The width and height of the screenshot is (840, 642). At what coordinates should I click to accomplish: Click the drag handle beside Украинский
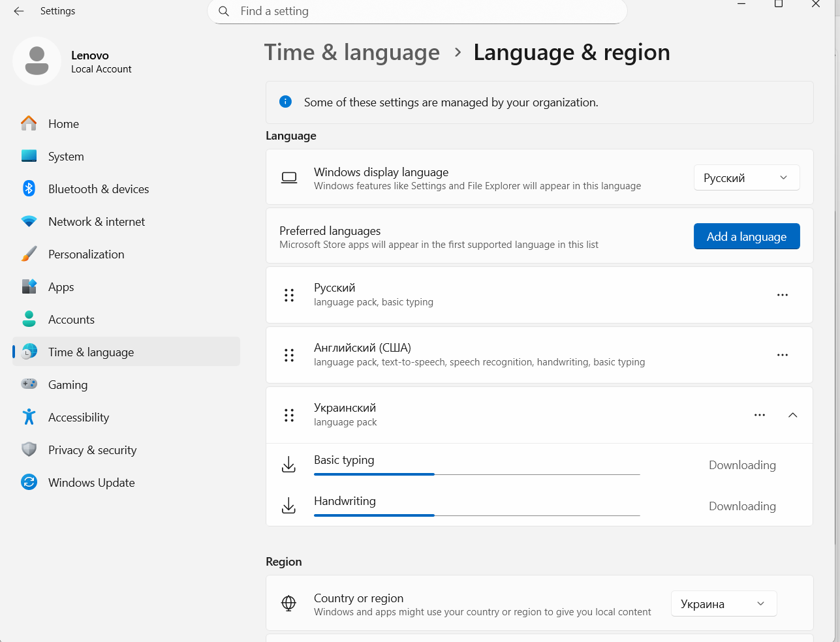coord(289,415)
